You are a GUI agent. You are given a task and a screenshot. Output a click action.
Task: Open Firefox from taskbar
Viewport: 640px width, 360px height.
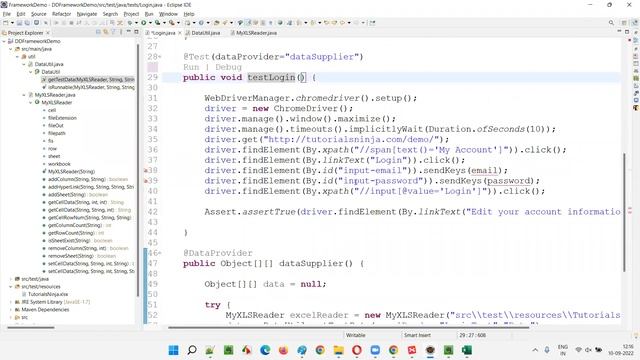[283, 350]
